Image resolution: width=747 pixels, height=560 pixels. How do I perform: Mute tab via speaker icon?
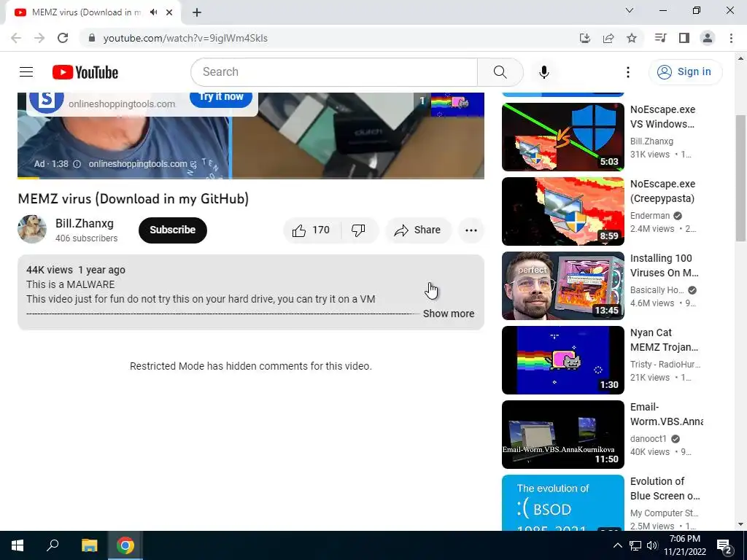[x=153, y=12]
